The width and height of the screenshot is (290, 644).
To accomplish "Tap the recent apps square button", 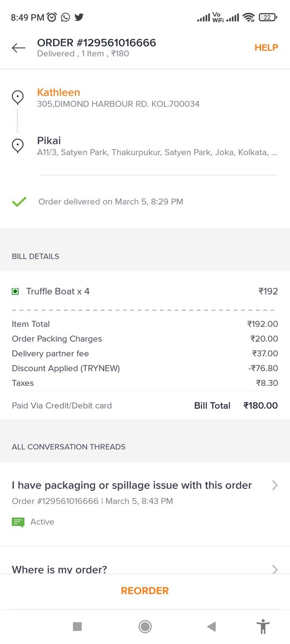I will pos(77,626).
